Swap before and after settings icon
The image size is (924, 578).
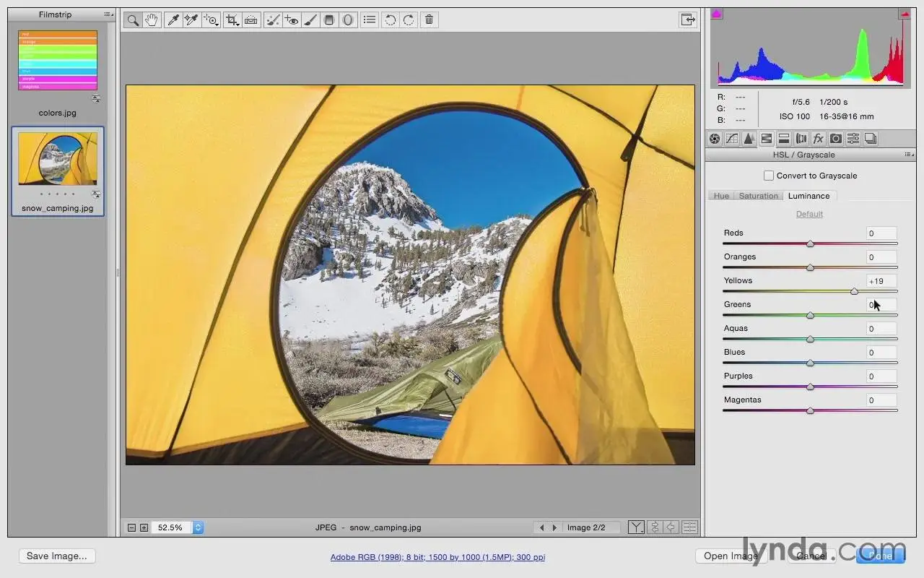coord(654,527)
